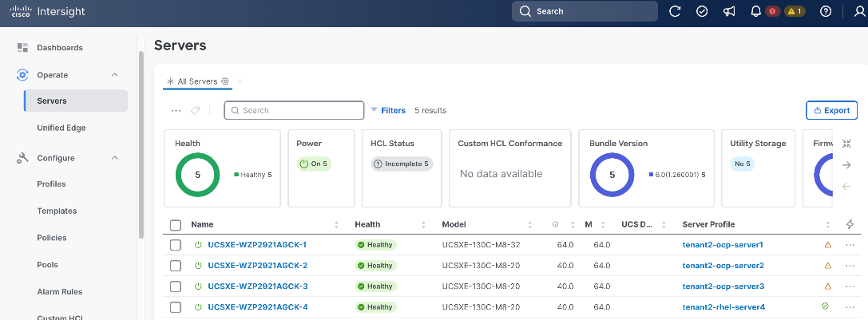Toggle the select-all checkbox in table header
The height and width of the screenshot is (320, 868).
[x=176, y=225]
